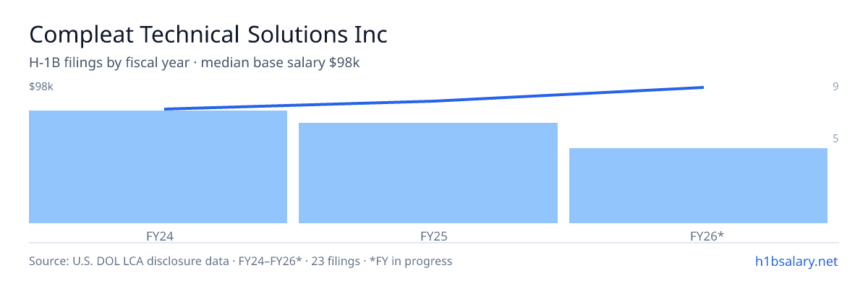Click the salary line start above FY24
The image size is (868, 289).
coord(166,109)
